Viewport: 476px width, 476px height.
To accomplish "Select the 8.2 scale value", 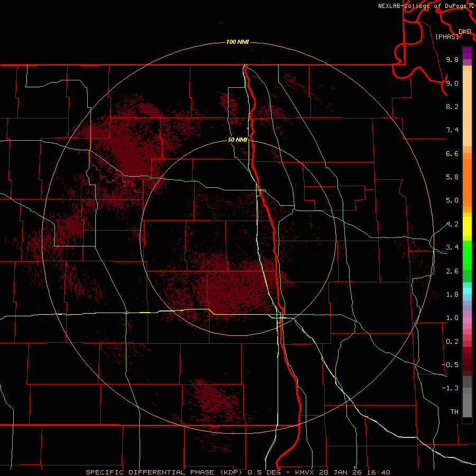I will 452,106.
